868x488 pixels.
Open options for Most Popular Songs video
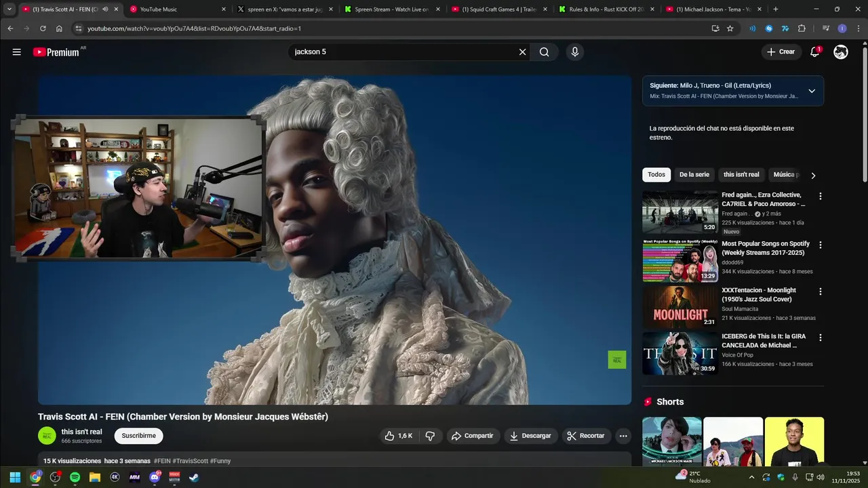820,245
